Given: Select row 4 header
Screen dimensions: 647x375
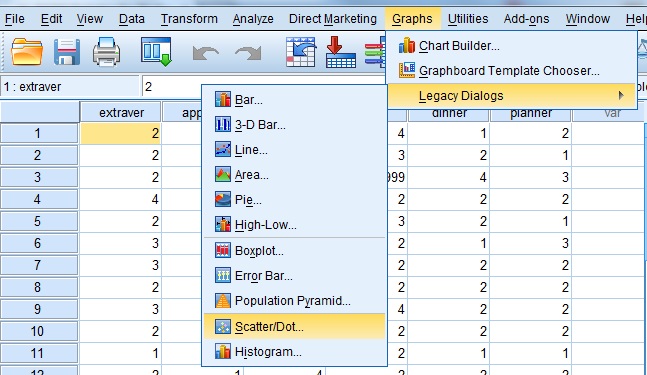Looking at the screenshot, I should pyautogui.click(x=39, y=200).
